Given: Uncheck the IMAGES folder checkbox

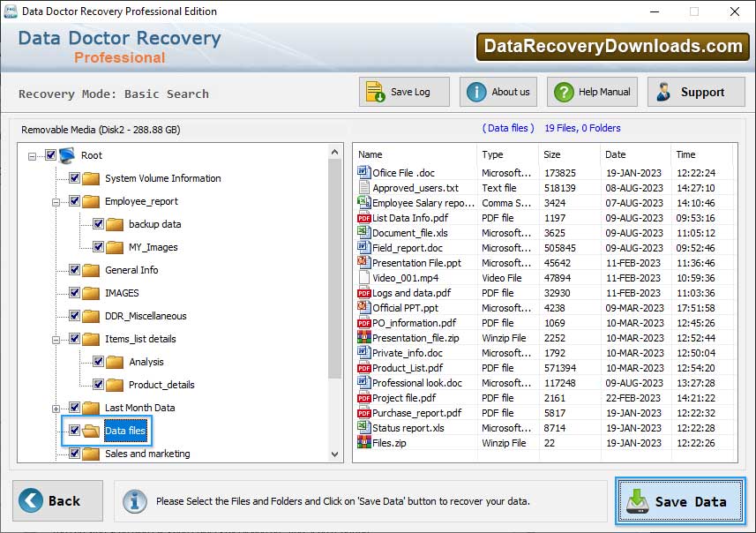Looking at the screenshot, I should [x=74, y=292].
